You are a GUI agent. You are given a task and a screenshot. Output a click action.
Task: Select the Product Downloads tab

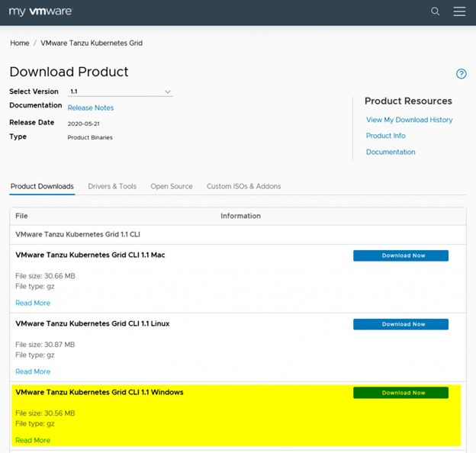(42, 186)
